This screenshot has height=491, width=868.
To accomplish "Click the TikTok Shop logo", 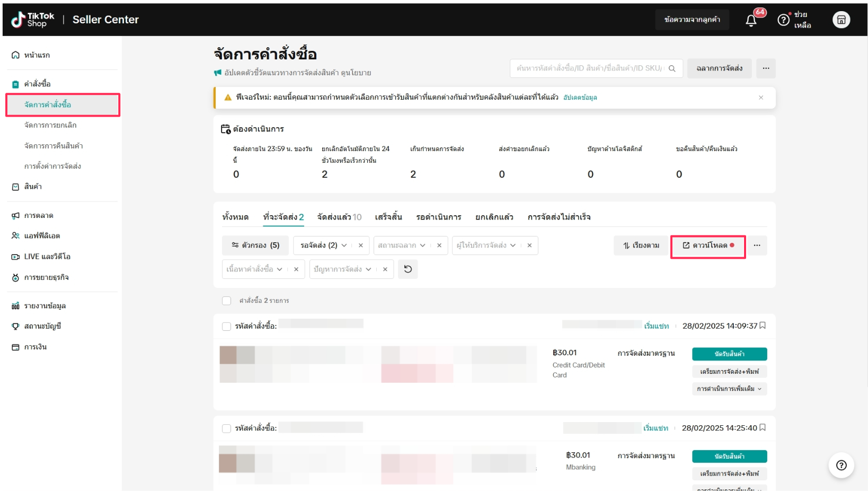I will [x=33, y=20].
